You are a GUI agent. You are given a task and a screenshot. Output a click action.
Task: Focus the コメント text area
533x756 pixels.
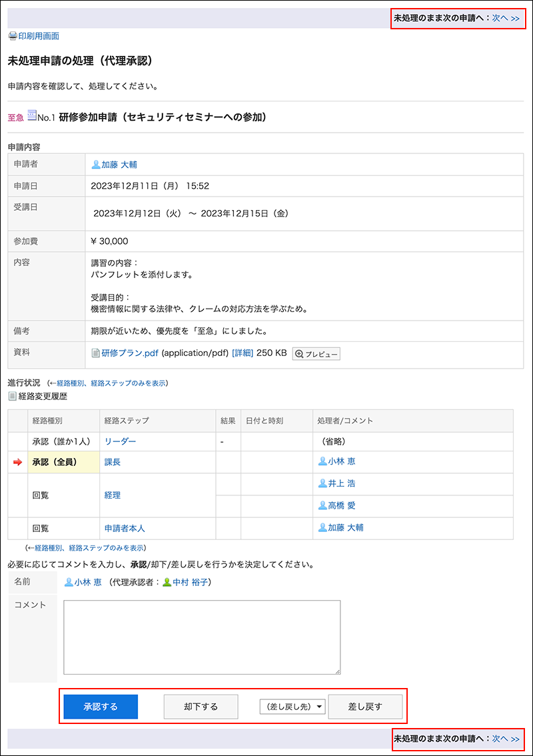tap(202, 637)
